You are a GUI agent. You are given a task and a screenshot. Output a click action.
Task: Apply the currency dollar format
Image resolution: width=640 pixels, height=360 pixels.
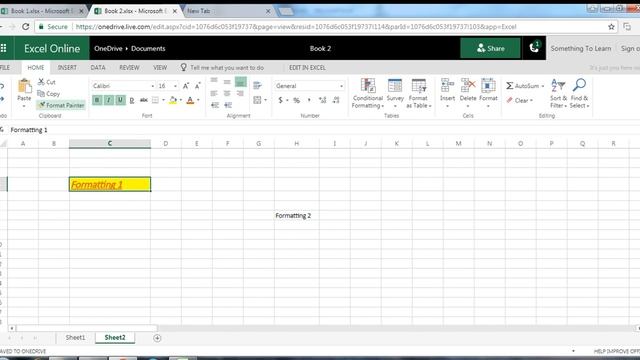[x=280, y=100]
